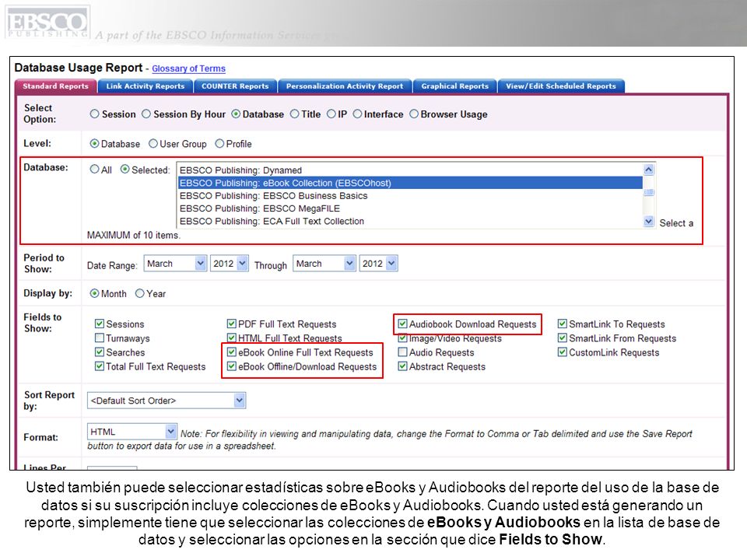Choose the Selected databases radio button
747x560 pixels.
coord(124,170)
